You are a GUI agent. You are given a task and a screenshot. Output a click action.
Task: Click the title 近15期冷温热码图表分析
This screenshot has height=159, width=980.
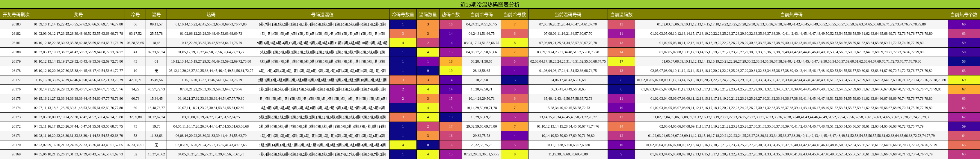(x=490, y=4)
